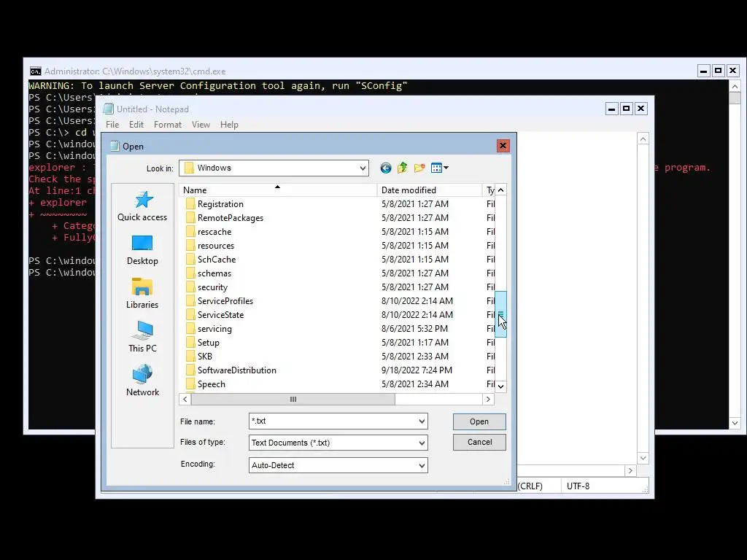
Task: Open Notepad File menu
Action: [x=112, y=124]
